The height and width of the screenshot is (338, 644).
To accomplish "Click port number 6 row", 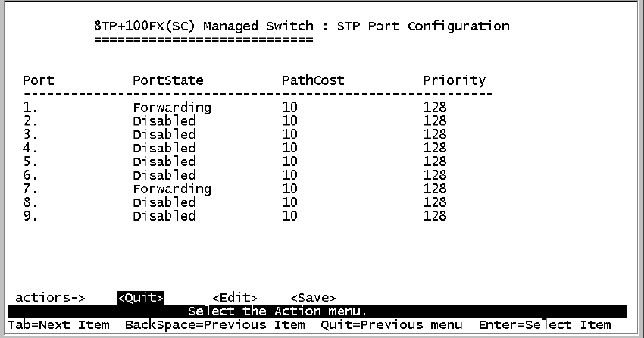I will (31, 175).
